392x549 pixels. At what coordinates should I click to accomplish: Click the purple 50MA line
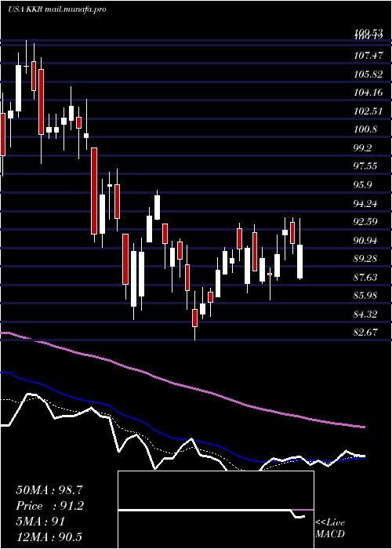(x=182, y=386)
